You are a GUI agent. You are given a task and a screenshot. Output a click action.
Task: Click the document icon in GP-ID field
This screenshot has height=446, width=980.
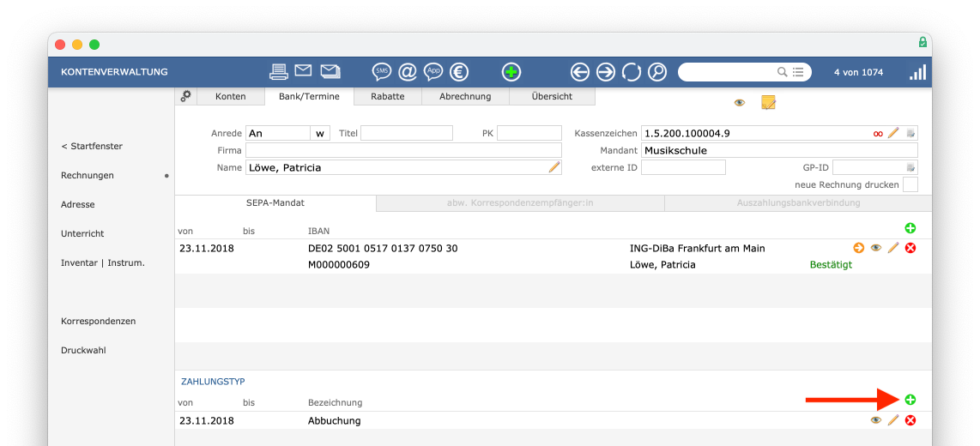tap(910, 166)
